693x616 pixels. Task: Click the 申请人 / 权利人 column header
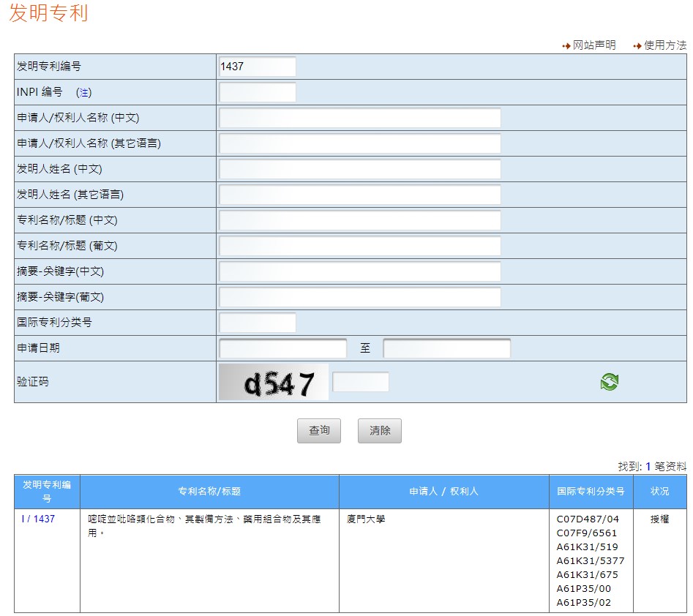click(443, 492)
